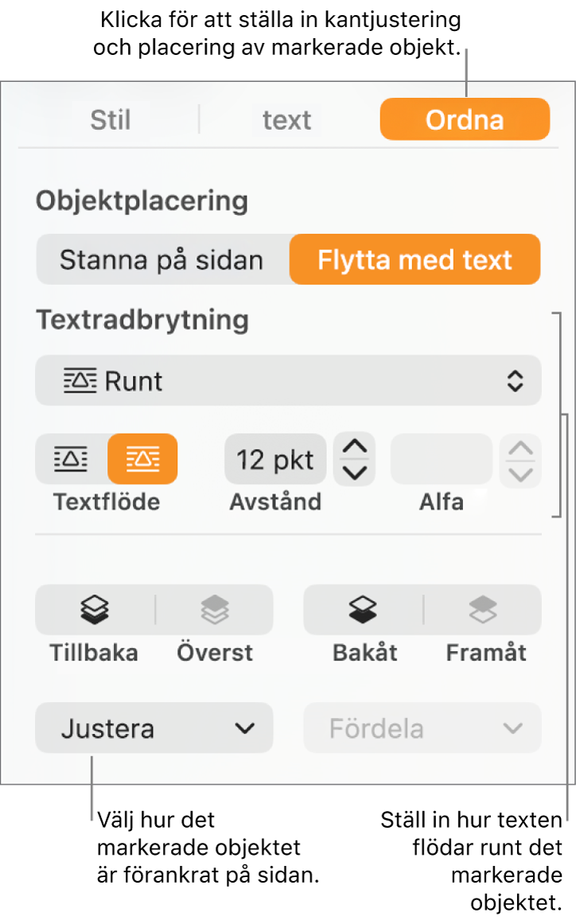Viewport: 576px width, 924px height.
Task: Click the Textradbrytning heading
Action: (142, 320)
